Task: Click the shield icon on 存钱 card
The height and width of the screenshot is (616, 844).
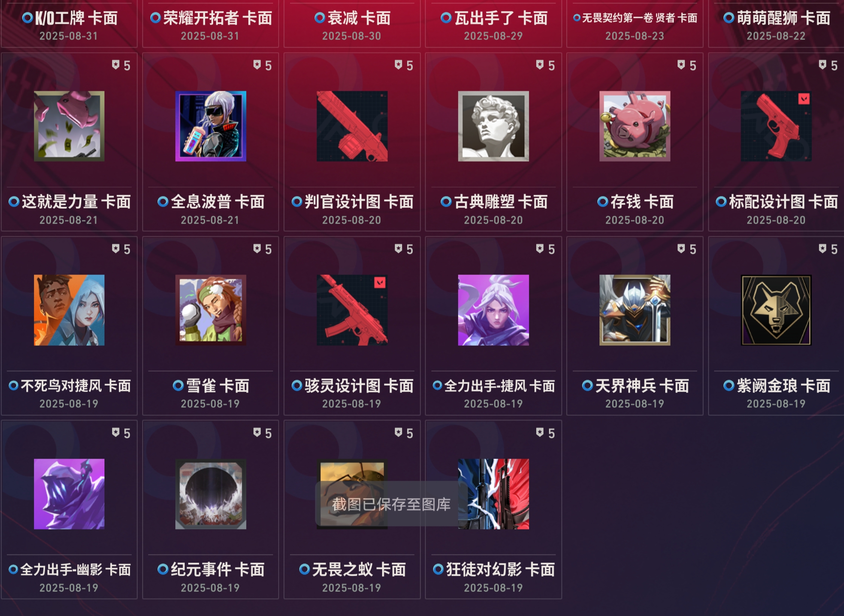Action: click(x=681, y=64)
